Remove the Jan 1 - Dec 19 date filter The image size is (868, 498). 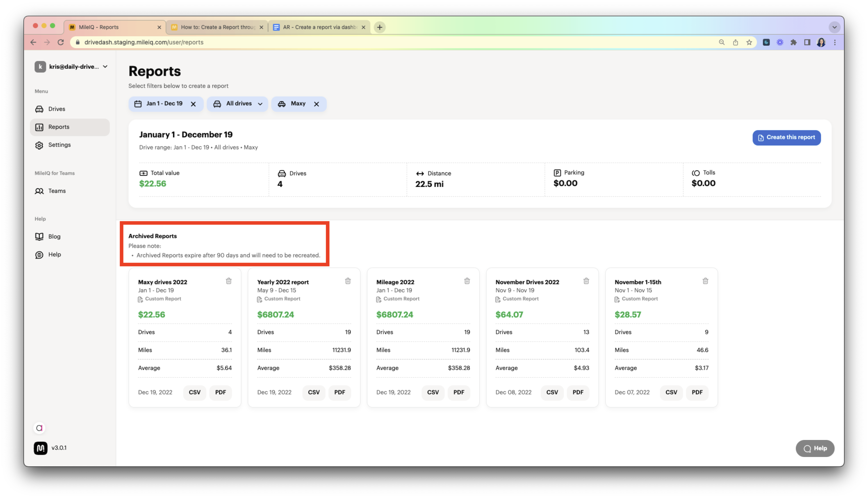(x=194, y=104)
